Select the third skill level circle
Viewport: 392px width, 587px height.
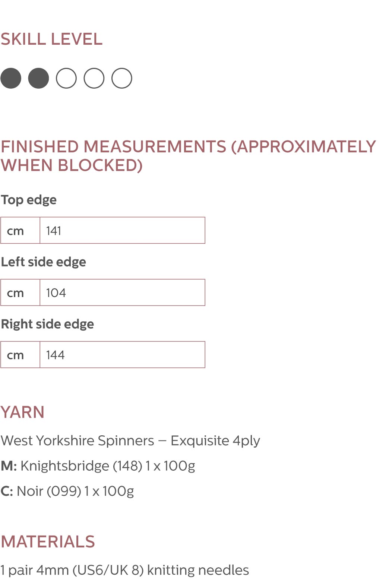pyautogui.click(x=66, y=78)
